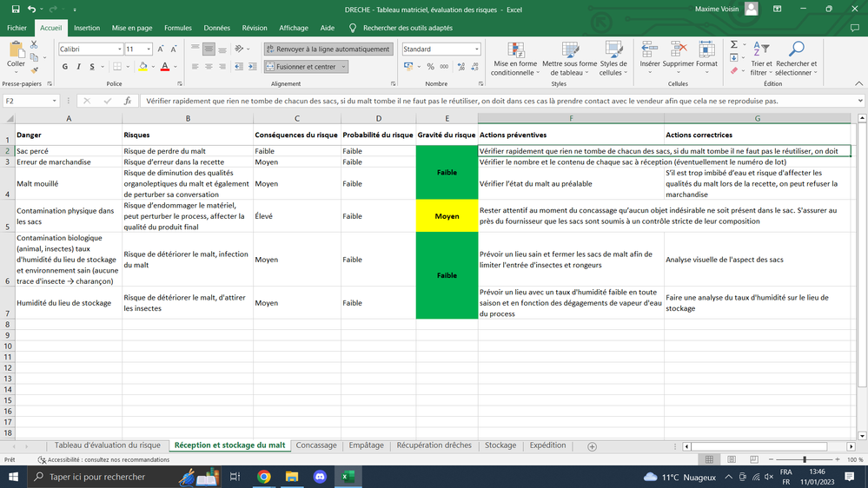Open Styles de cellules gallery
This screenshot has height=488, width=868.
pyautogui.click(x=613, y=59)
